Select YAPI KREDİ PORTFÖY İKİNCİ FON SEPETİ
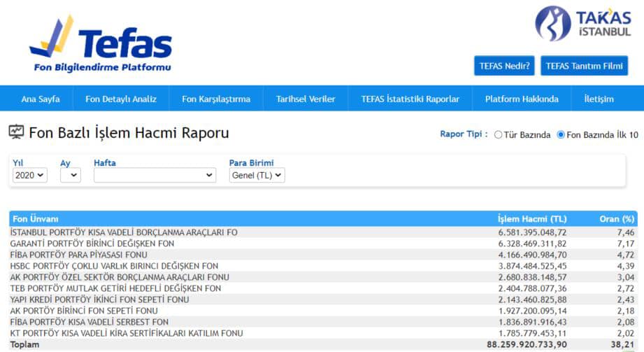644x352 pixels. coord(99,300)
